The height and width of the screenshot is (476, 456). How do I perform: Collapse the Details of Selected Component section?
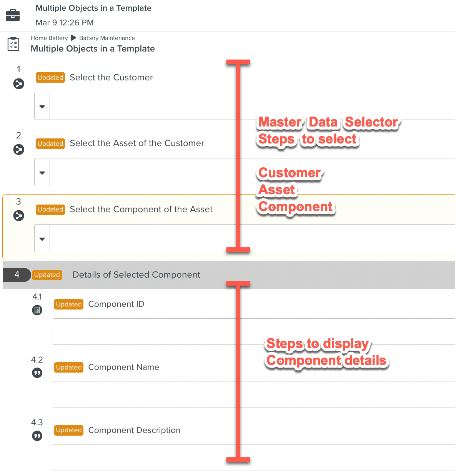point(136,275)
